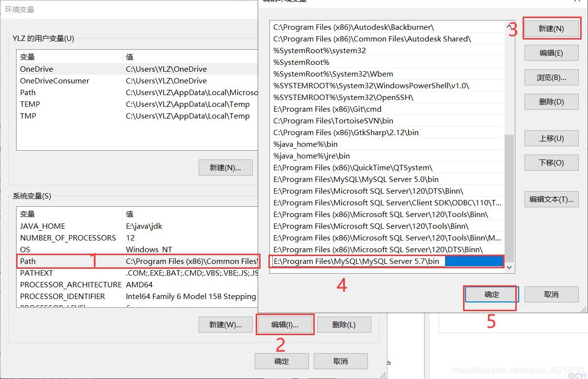Image resolution: width=588 pixels, height=379 pixels.
Task: Click 确定 at the bottom of the environment variables window
Action: tap(282, 361)
